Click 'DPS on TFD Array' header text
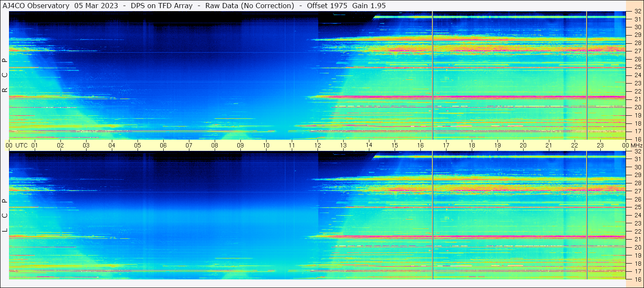Viewport: 644px width, 288px height. pos(162,6)
